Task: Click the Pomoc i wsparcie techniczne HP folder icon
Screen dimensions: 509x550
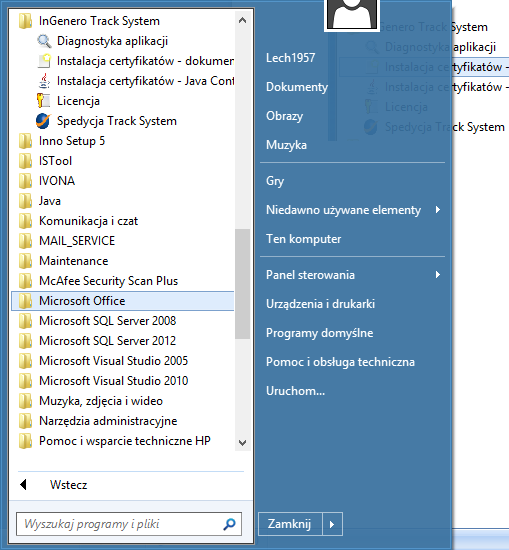Action: coord(25,441)
